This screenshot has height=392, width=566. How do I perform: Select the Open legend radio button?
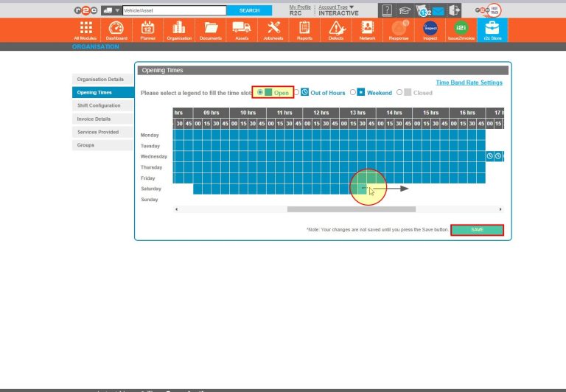click(260, 92)
